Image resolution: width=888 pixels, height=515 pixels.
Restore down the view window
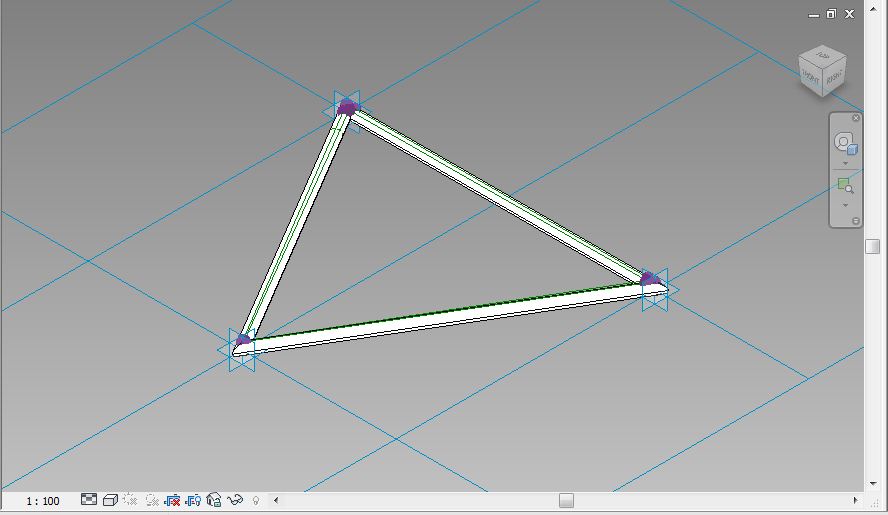[831, 14]
